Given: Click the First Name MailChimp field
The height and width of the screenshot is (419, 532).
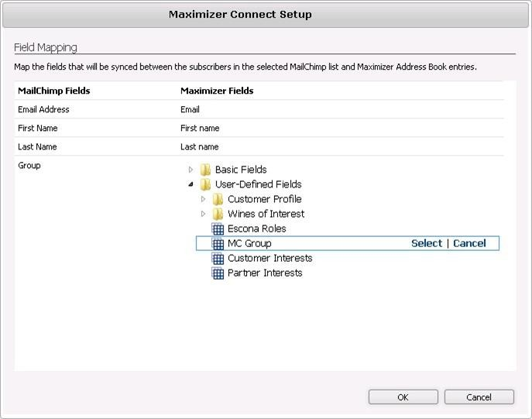Looking at the screenshot, I should tap(38, 128).
